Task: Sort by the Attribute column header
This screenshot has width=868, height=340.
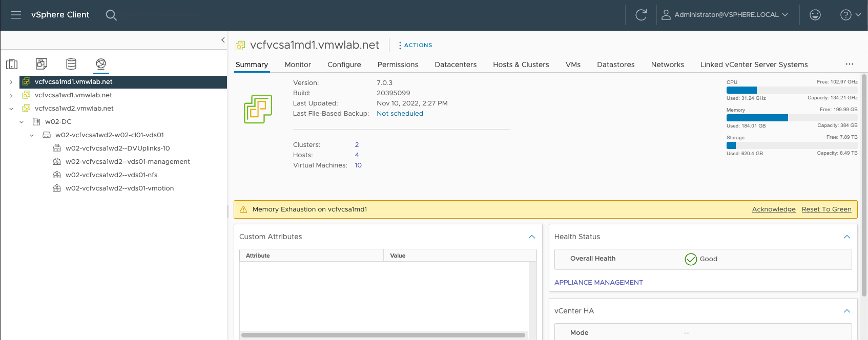Action: [x=312, y=256]
